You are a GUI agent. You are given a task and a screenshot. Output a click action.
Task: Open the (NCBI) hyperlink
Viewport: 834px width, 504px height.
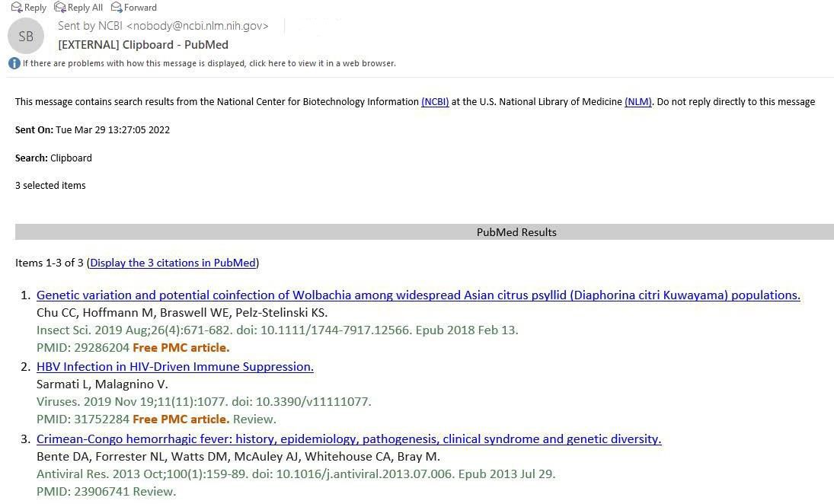pyautogui.click(x=435, y=101)
